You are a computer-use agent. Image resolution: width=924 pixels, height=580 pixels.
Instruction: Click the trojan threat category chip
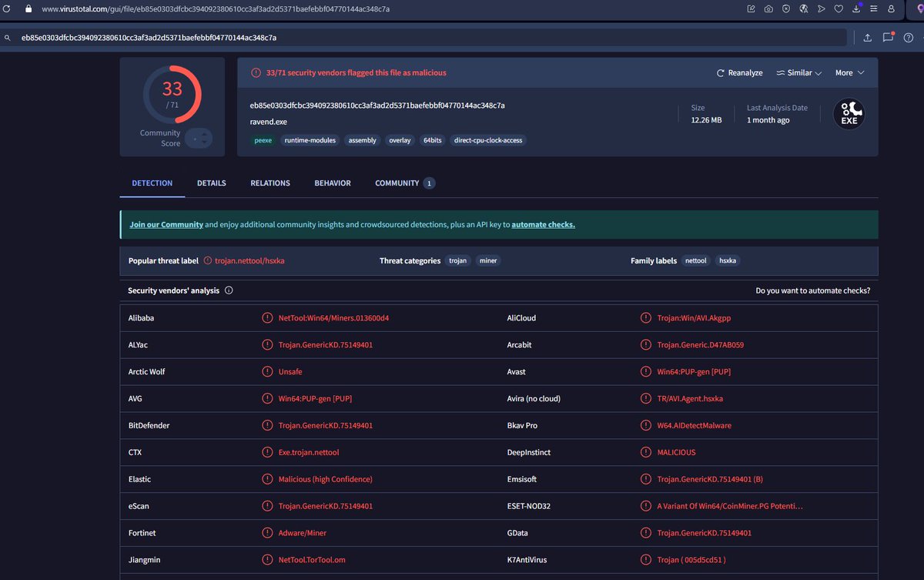(458, 261)
